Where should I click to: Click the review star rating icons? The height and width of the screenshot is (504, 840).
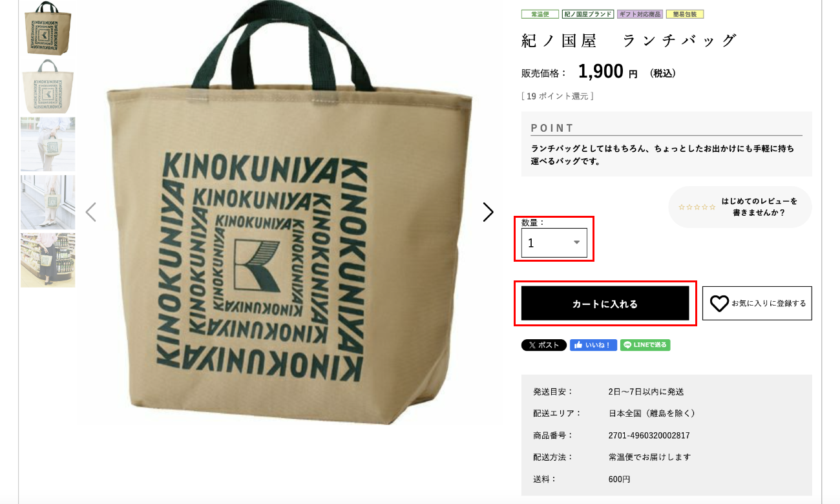(697, 207)
